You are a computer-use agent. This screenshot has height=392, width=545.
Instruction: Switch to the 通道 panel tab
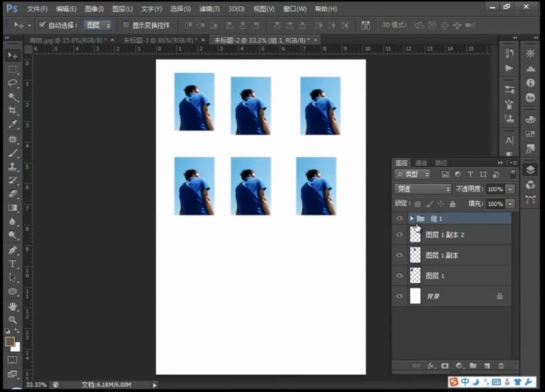tap(421, 163)
